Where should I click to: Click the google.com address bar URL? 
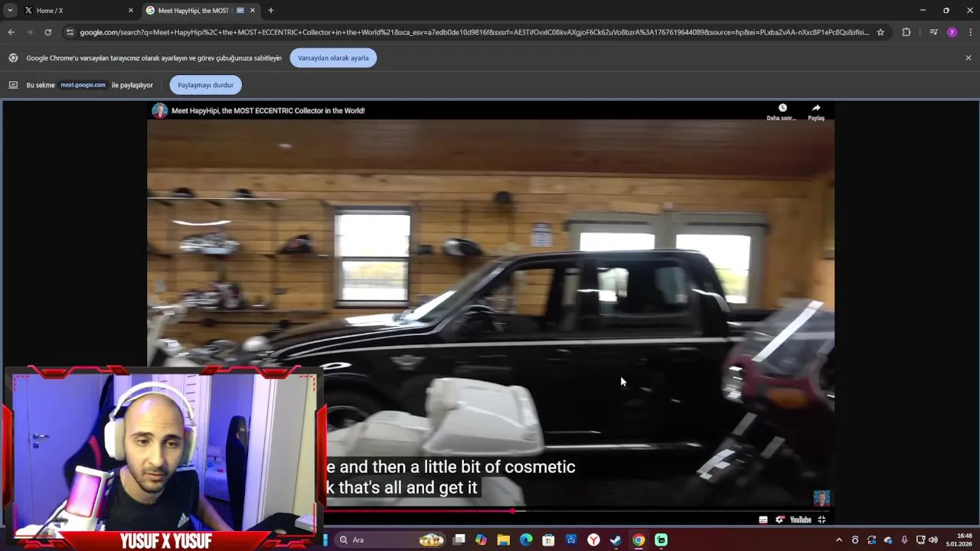(x=474, y=32)
